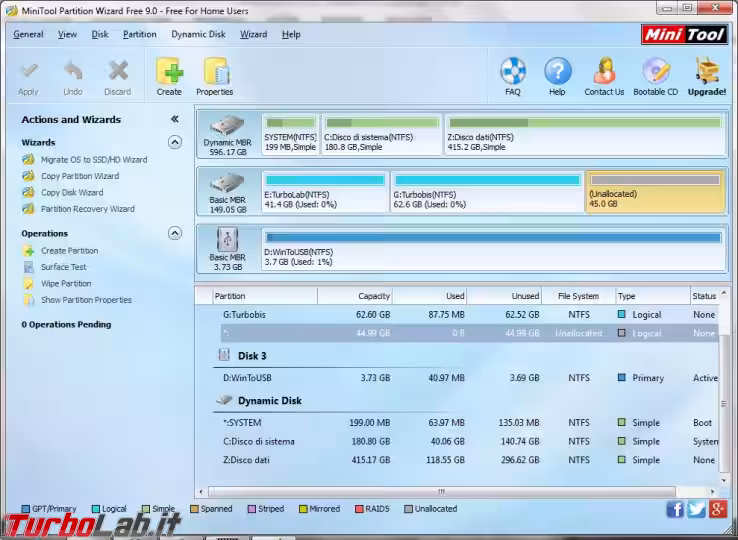
Task: Sort by the File System column header
Action: click(x=578, y=296)
